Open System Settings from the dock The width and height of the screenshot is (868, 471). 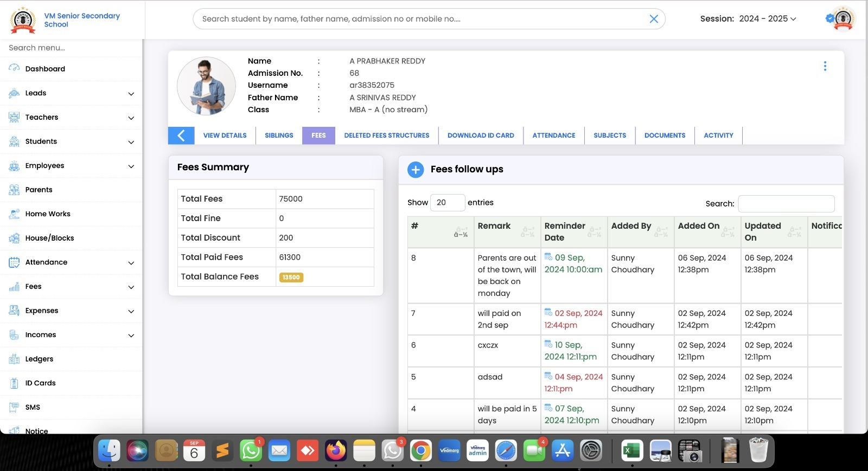pyautogui.click(x=591, y=450)
